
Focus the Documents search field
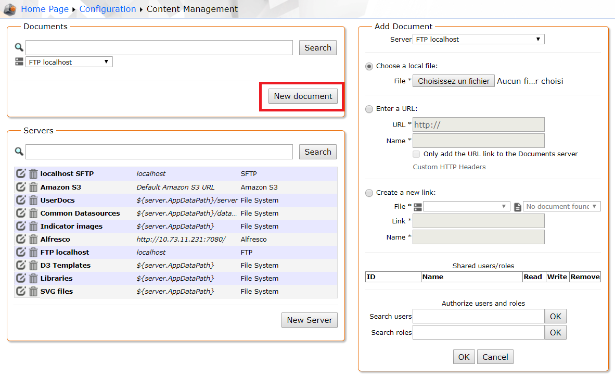(159, 48)
